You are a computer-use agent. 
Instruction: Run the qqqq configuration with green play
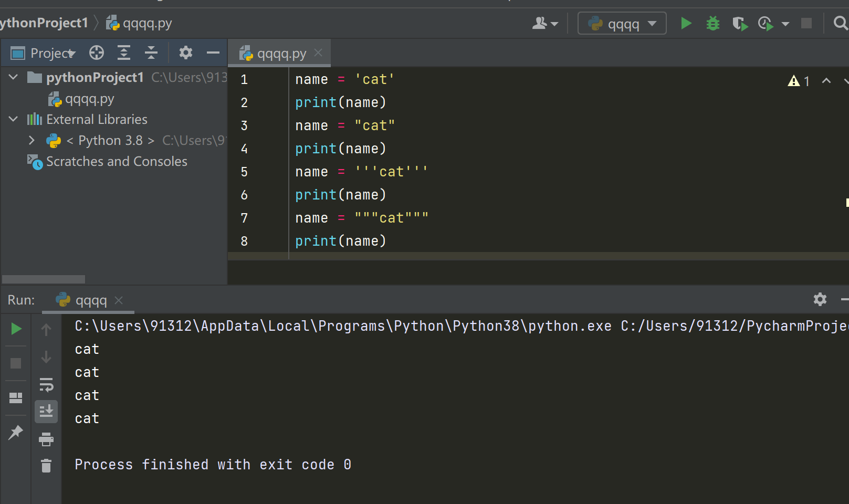686,23
